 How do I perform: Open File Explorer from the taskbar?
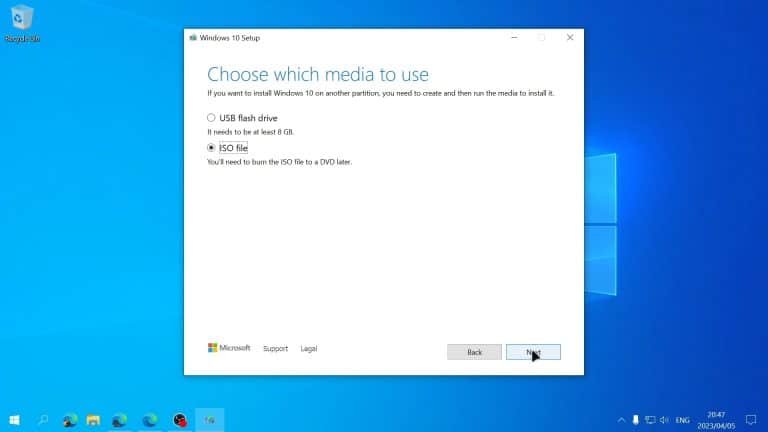tap(93, 420)
